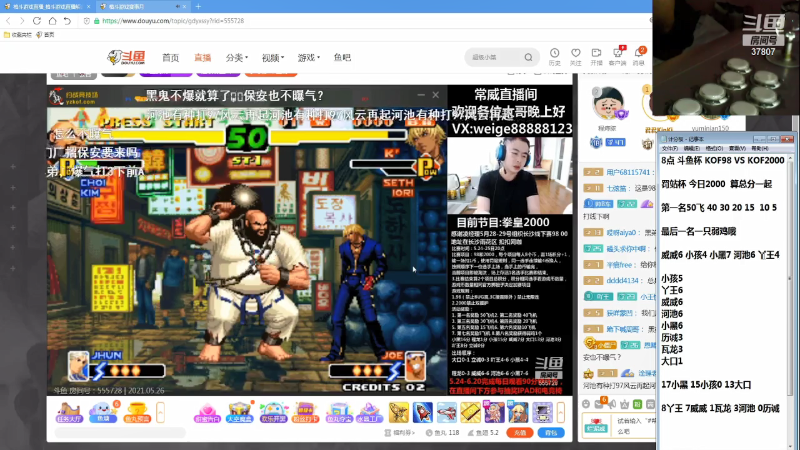Close the game overlay with X button
Viewport: 800px width, 450px height.
pyautogui.click(x=435, y=95)
